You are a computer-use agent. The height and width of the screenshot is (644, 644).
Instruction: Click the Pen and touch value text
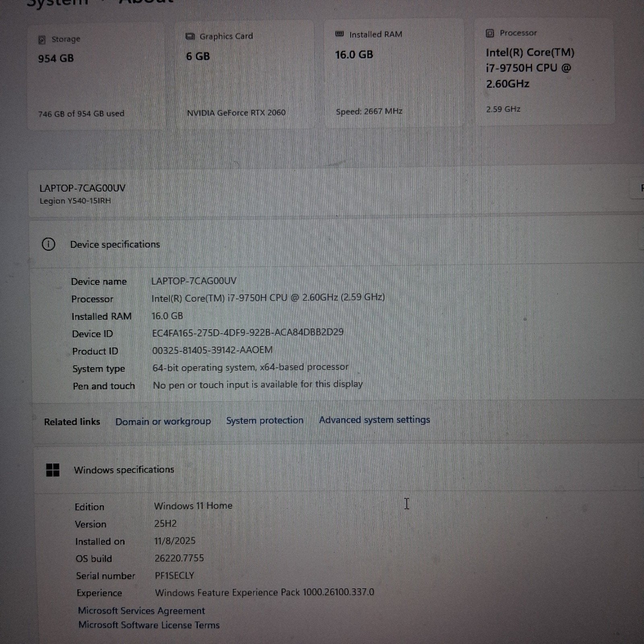click(258, 385)
